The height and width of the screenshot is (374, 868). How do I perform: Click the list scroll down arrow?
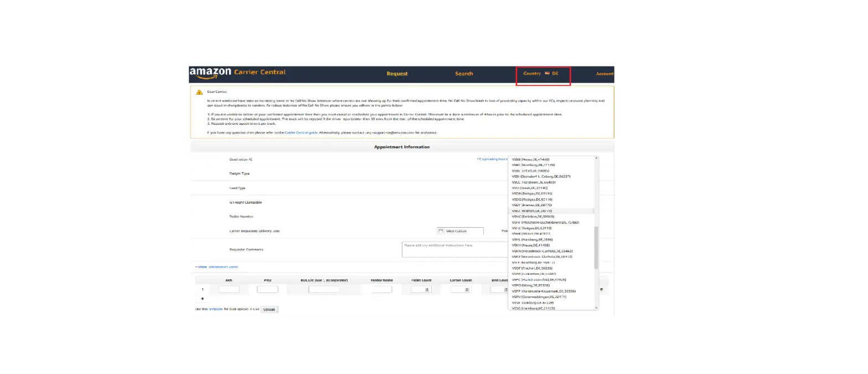click(596, 308)
